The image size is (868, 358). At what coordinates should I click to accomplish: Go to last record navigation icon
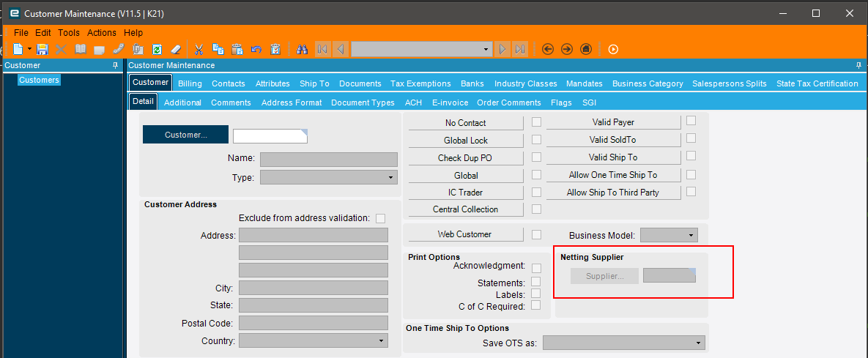(520, 49)
